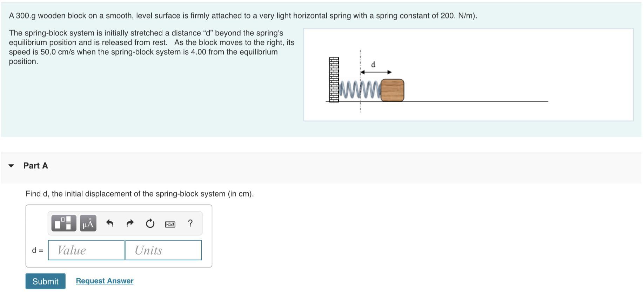Click the spring coil in diagram
The width and height of the screenshot is (644, 296).
tap(360, 89)
